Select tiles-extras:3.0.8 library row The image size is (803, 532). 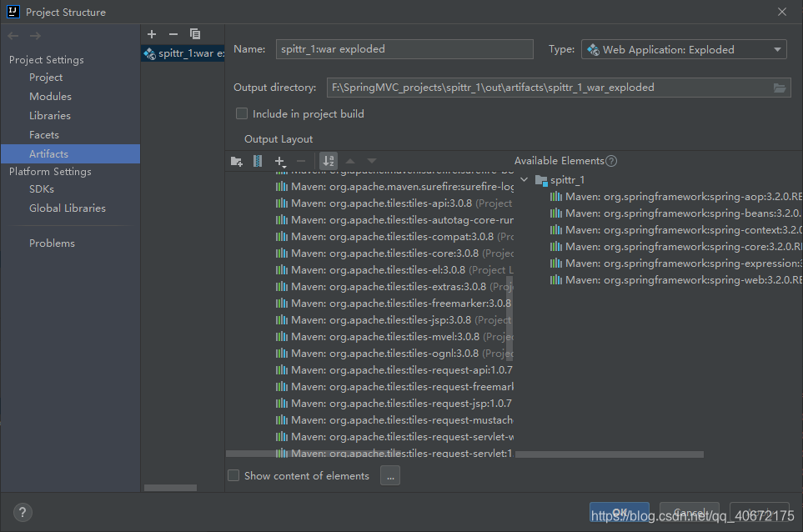(394, 287)
